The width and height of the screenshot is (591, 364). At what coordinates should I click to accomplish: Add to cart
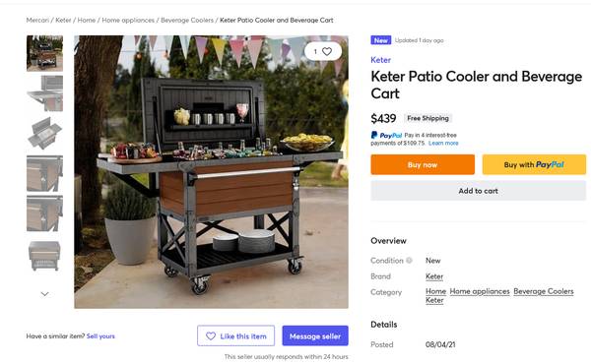click(x=479, y=191)
